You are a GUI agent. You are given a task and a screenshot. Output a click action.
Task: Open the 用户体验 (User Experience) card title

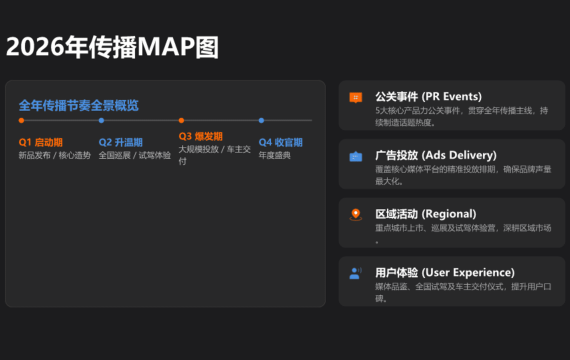(x=445, y=272)
